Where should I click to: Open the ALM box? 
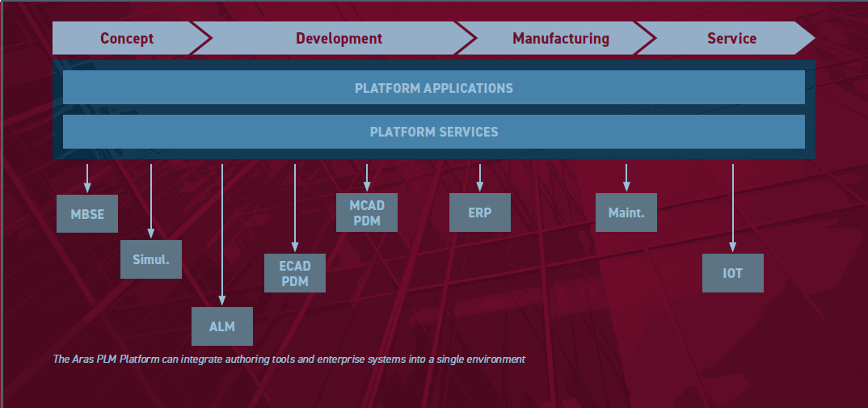(222, 326)
